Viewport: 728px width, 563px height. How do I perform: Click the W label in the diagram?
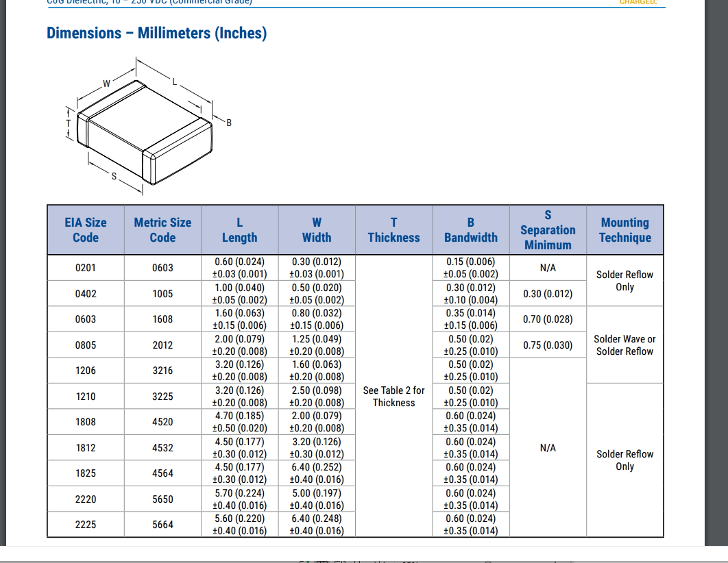click(106, 84)
